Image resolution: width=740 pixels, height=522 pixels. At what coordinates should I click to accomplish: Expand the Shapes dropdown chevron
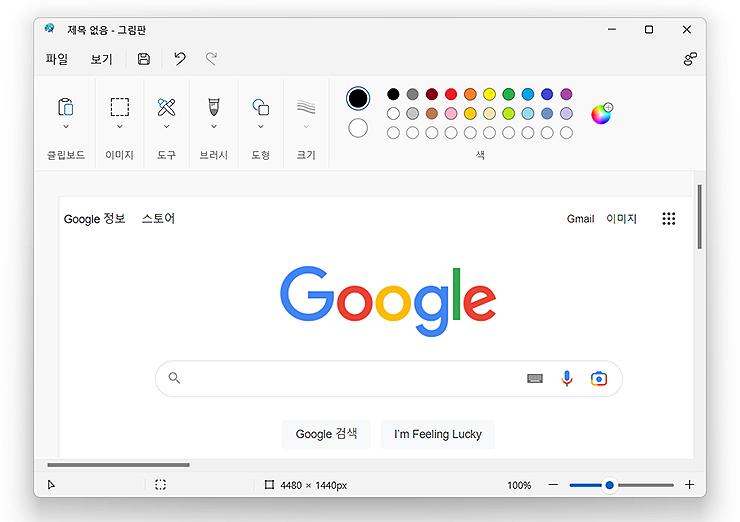261,126
